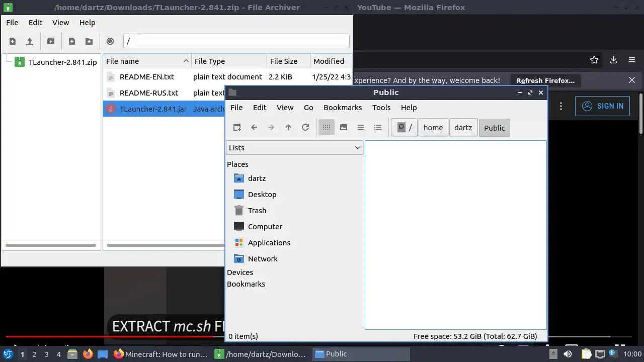Viewport: 644px width, 362px height.
Task: Click the Firefox launcher icon on the taskbar
Action: pos(88,354)
